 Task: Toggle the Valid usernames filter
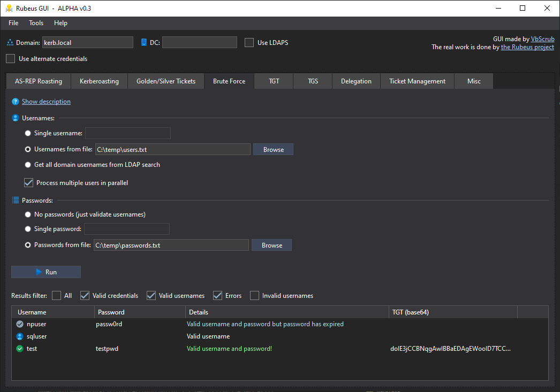[151, 295]
